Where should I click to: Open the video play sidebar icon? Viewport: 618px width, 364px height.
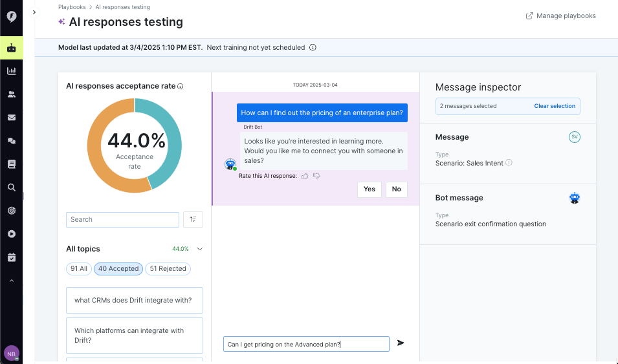[12, 234]
